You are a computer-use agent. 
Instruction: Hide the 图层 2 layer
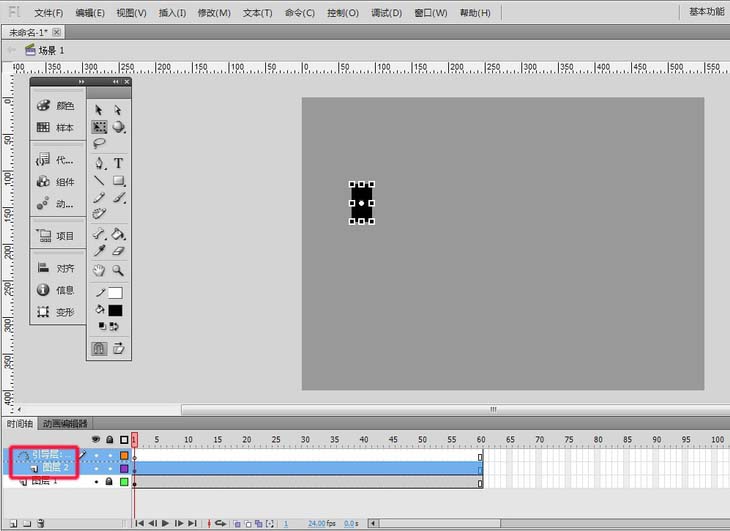(96, 469)
